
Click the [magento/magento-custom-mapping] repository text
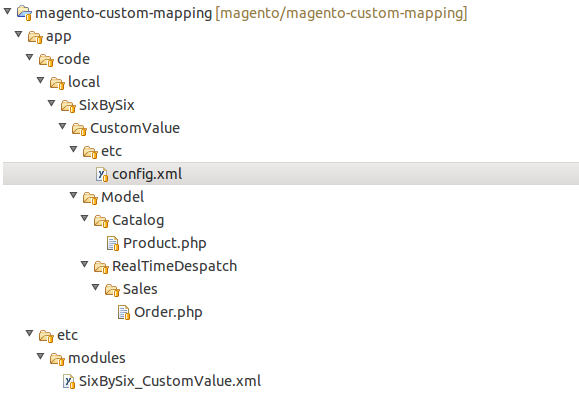(341, 13)
